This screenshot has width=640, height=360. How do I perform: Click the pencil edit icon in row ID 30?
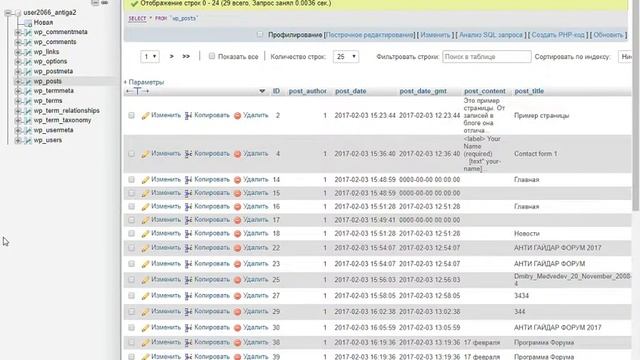[145, 328]
